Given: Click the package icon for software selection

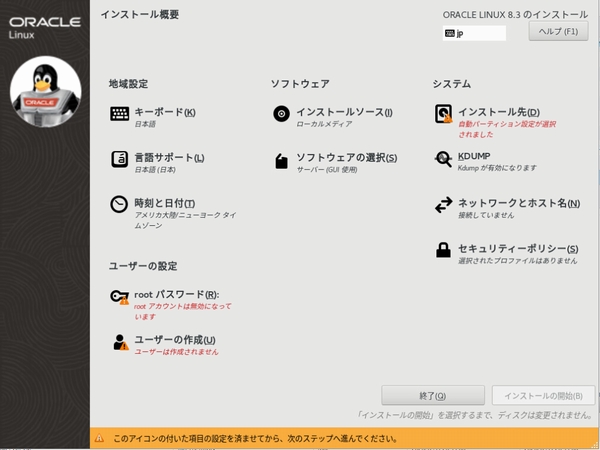Looking at the screenshot, I should point(281,161).
